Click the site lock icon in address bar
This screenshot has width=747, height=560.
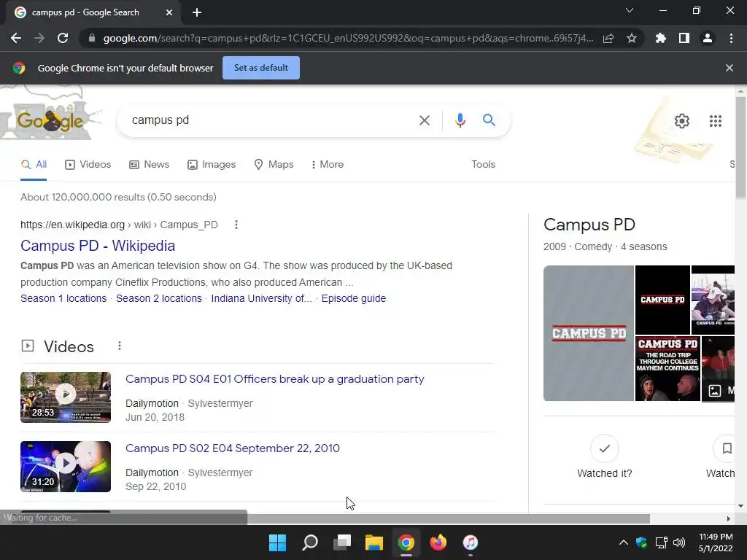point(92,38)
